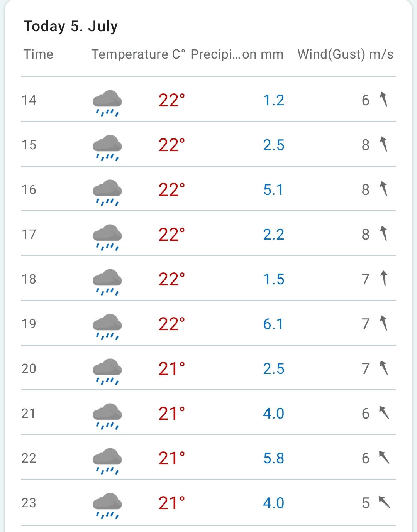Viewport: 417px width, 532px height.
Task: Tap the hour 20 time label
Action: 29,369
